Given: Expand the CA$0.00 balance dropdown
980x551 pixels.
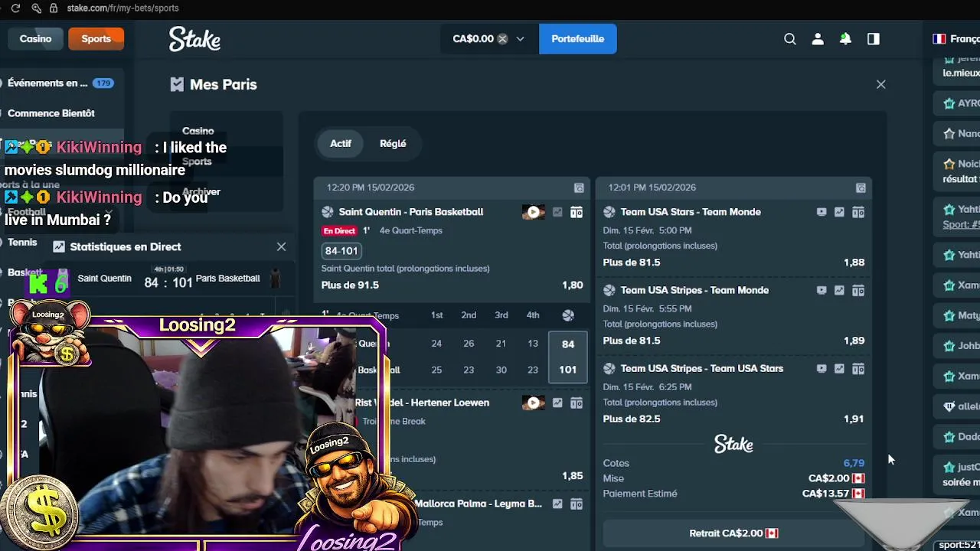Looking at the screenshot, I should [x=521, y=39].
